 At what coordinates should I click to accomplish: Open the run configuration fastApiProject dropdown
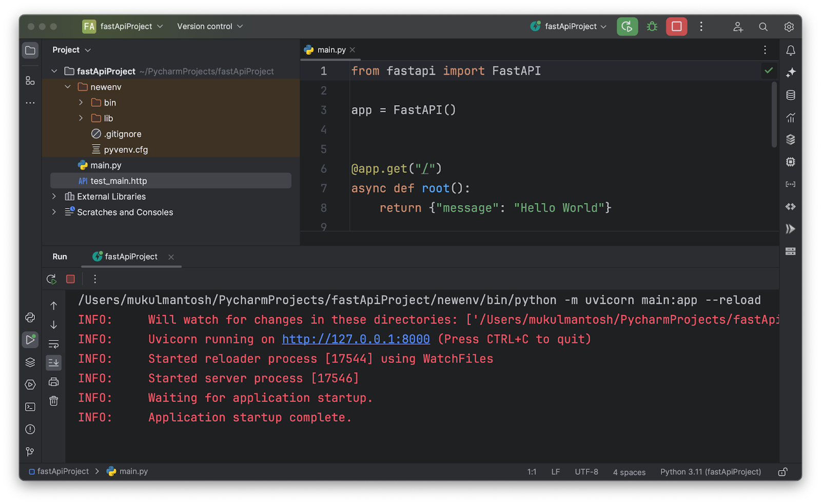coord(569,26)
